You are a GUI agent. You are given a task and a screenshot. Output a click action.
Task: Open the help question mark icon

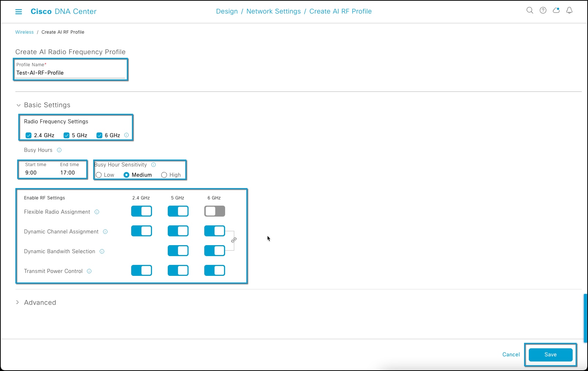543,11
